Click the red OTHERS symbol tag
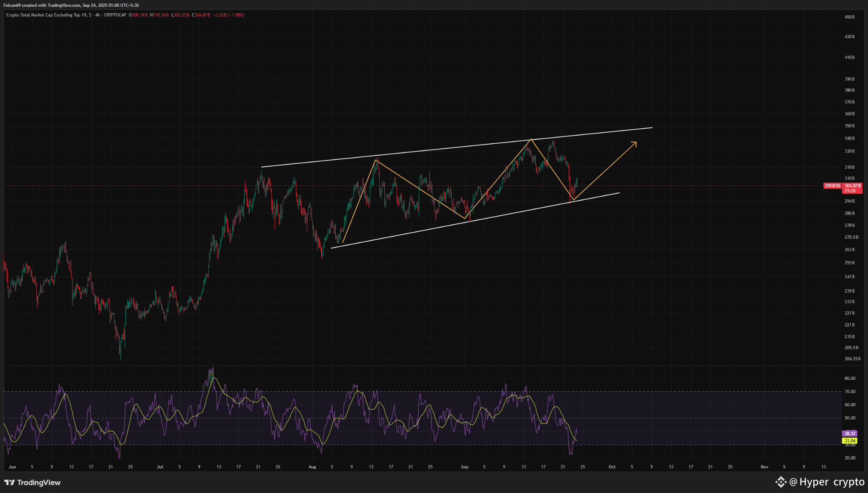868x493 pixels. (x=832, y=186)
